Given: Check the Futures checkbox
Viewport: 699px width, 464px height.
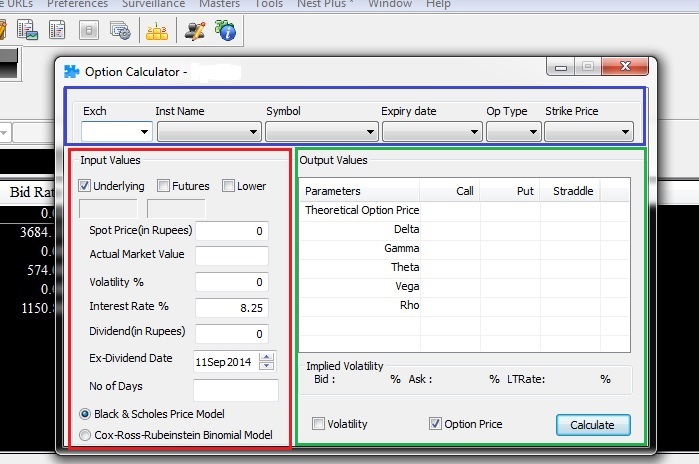Looking at the screenshot, I should [x=163, y=185].
